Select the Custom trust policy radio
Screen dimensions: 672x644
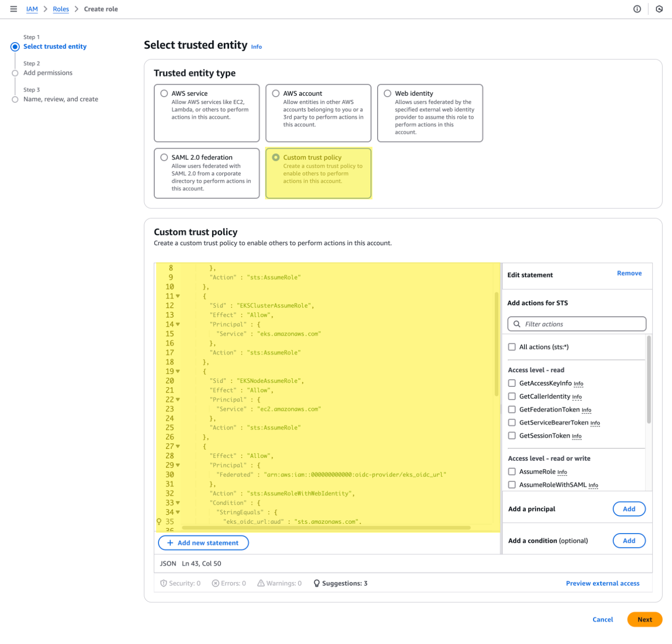coord(276,157)
